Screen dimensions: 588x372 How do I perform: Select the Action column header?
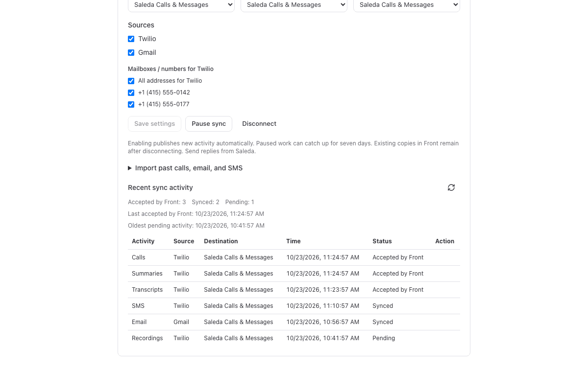point(445,241)
